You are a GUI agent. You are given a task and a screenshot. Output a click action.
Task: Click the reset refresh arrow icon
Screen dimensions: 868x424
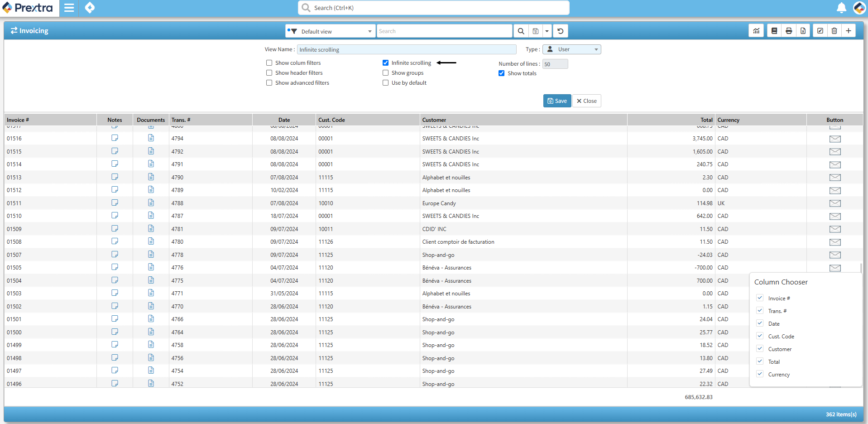coord(561,31)
